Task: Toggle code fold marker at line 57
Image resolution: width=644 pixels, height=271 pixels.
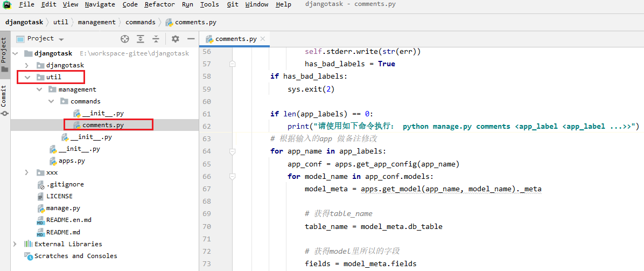Action: pos(232,64)
